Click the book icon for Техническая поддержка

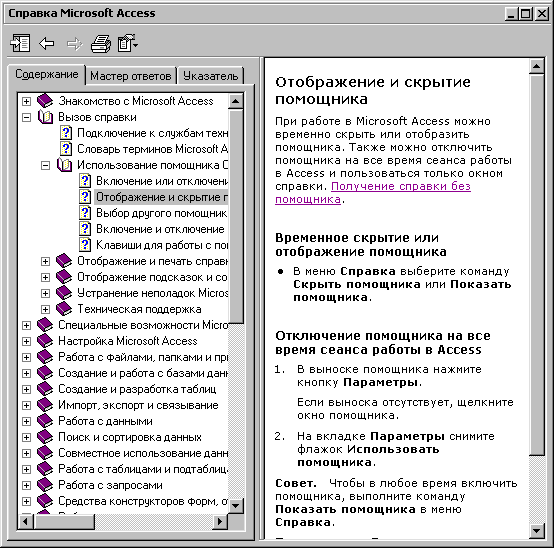[x=64, y=309]
